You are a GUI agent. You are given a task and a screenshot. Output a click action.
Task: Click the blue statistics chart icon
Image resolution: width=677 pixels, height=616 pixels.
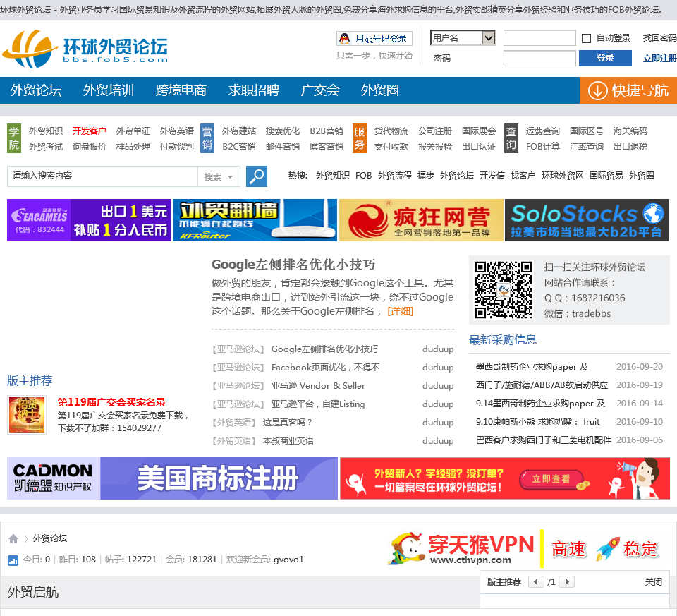13,560
